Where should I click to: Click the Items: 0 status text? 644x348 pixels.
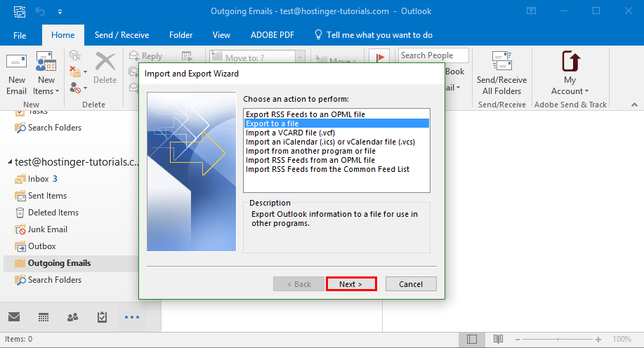(x=18, y=339)
